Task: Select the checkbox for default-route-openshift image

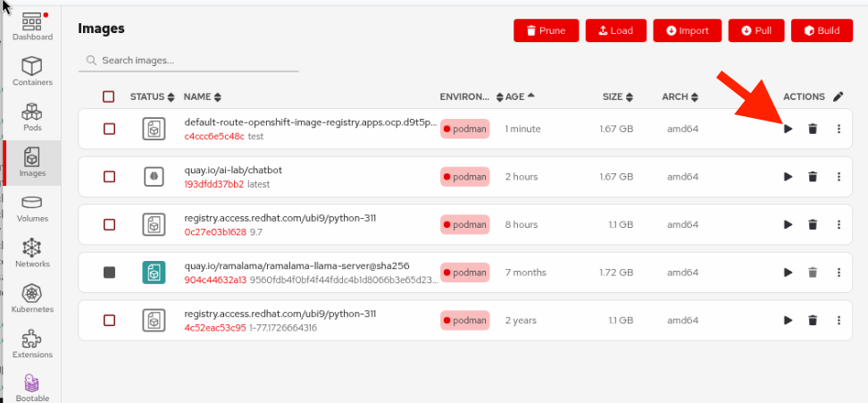Action: [109, 129]
